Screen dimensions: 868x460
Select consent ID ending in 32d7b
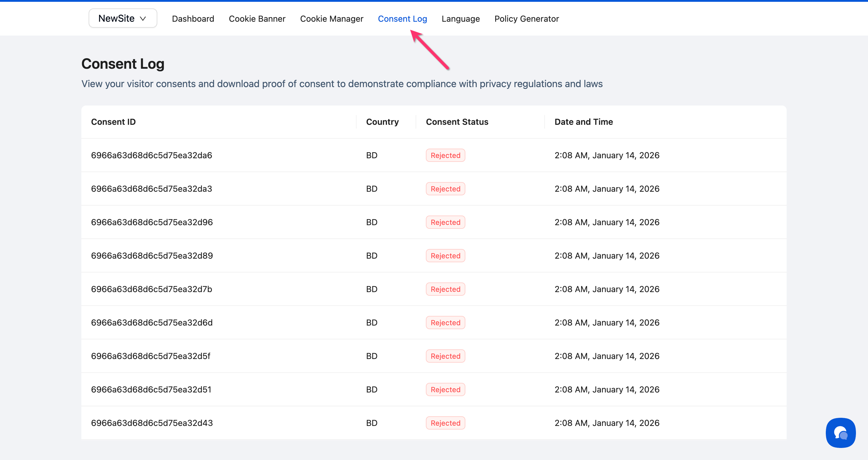click(x=151, y=289)
